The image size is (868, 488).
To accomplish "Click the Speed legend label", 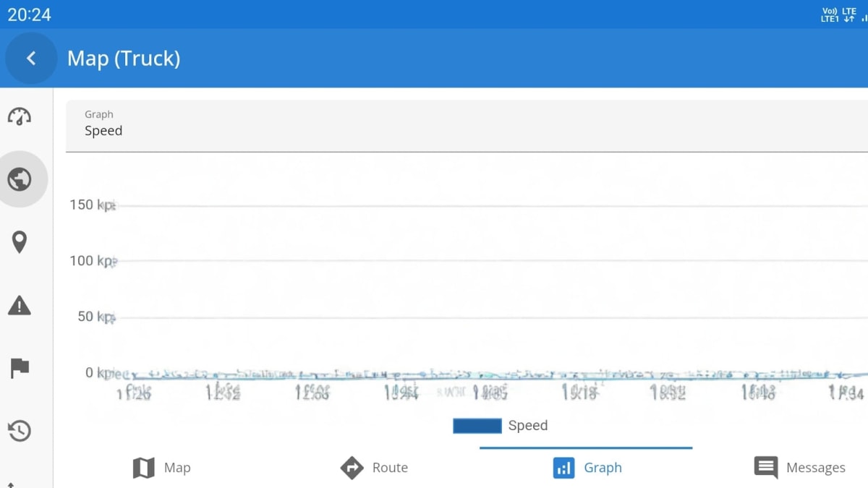I will pos(528,426).
